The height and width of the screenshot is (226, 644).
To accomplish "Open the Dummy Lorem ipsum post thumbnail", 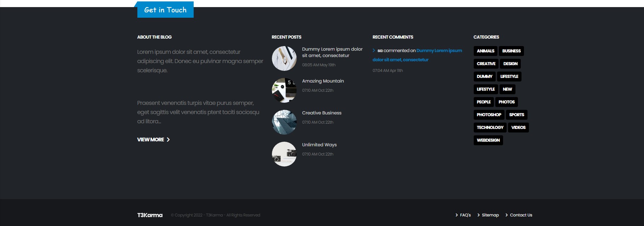I will coord(284,58).
